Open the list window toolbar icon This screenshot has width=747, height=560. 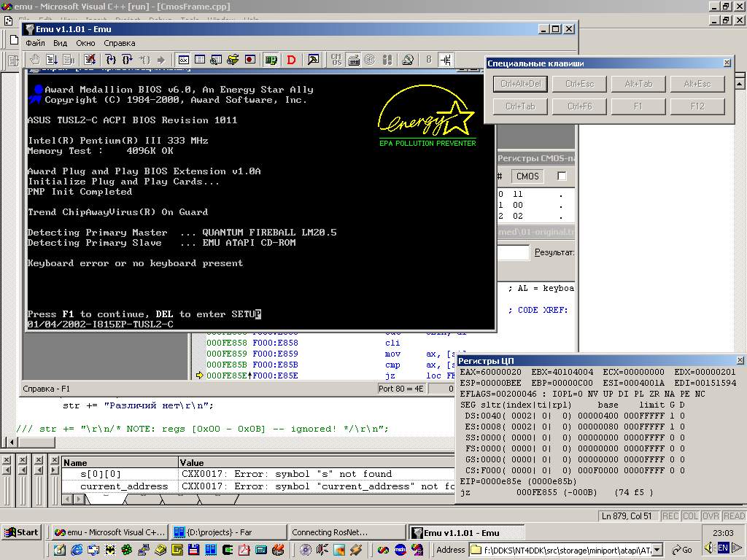click(x=200, y=60)
